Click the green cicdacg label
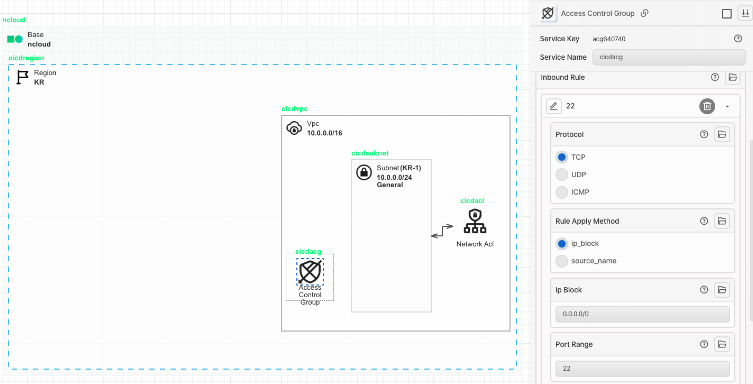 click(308, 252)
